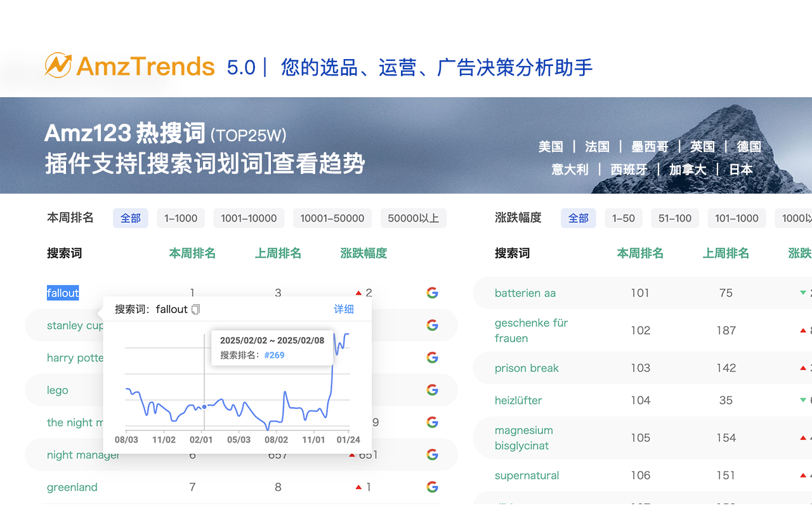
Task: Open Google Trends icon on the fallout row
Action: tap(432, 293)
